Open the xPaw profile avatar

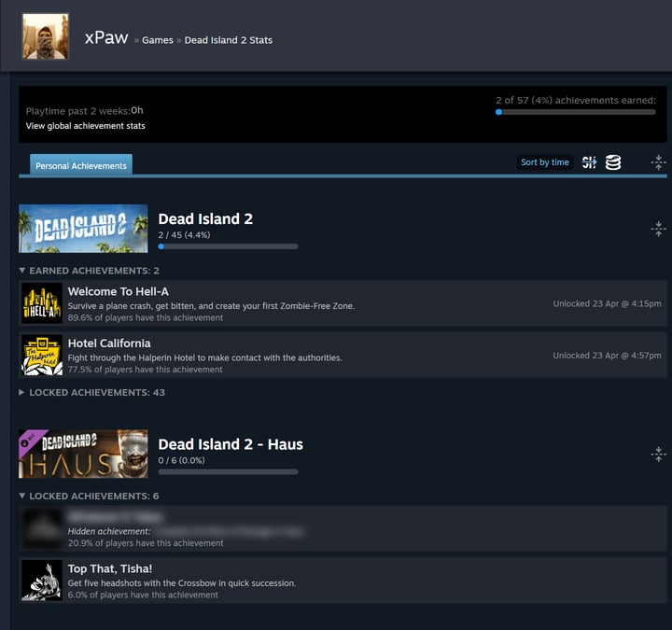pyautogui.click(x=45, y=36)
